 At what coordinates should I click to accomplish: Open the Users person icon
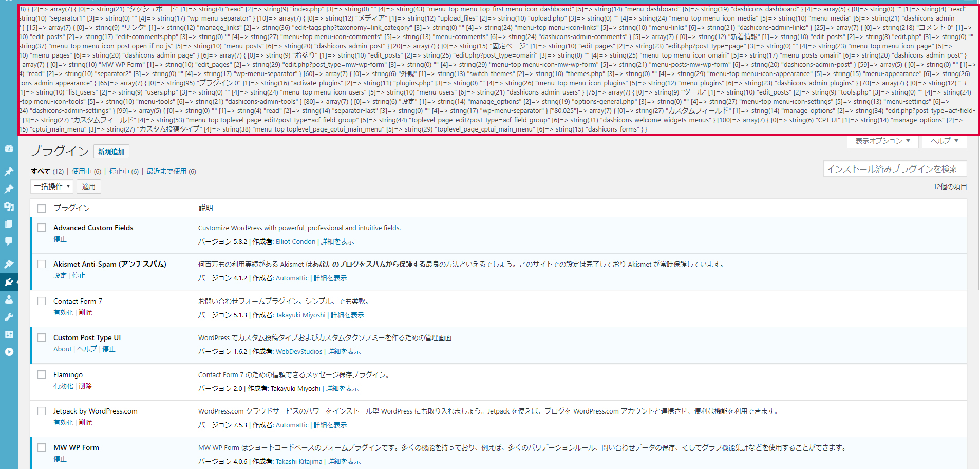tap(9, 299)
